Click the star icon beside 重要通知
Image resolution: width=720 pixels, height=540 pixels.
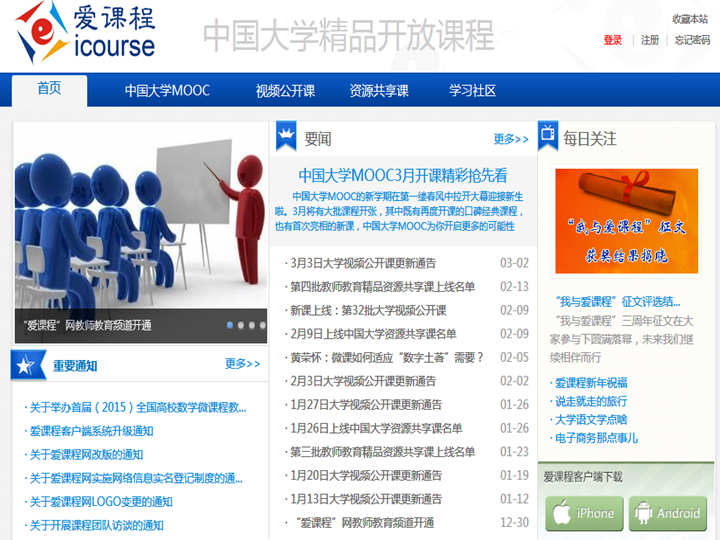click(x=24, y=365)
